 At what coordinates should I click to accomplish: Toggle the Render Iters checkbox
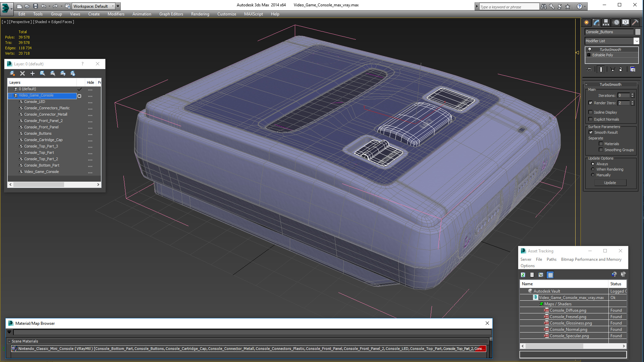pos(591,103)
